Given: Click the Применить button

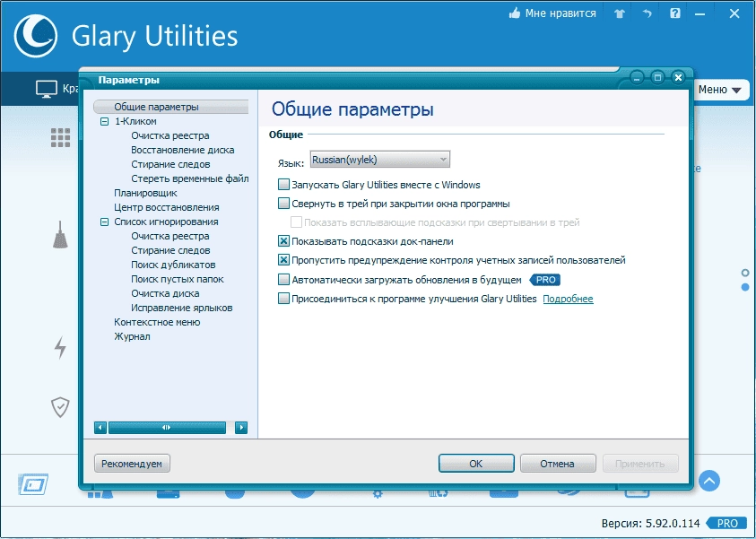Looking at the screenshot, I should point(639,464).
